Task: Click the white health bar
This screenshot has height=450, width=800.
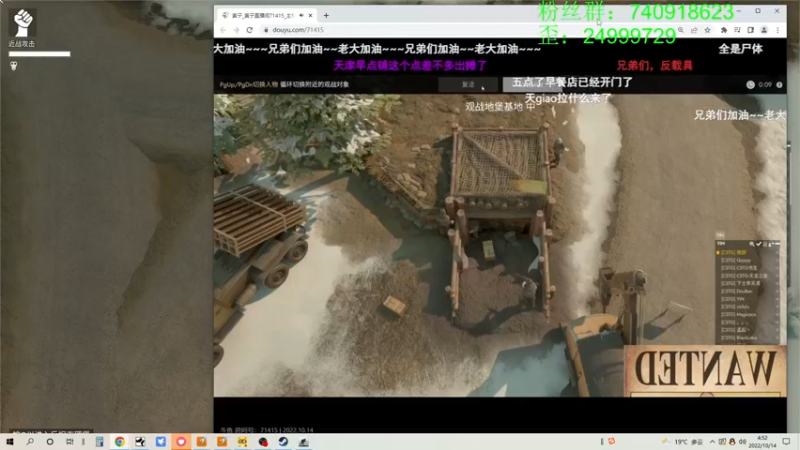Action: tap(40, 54)
